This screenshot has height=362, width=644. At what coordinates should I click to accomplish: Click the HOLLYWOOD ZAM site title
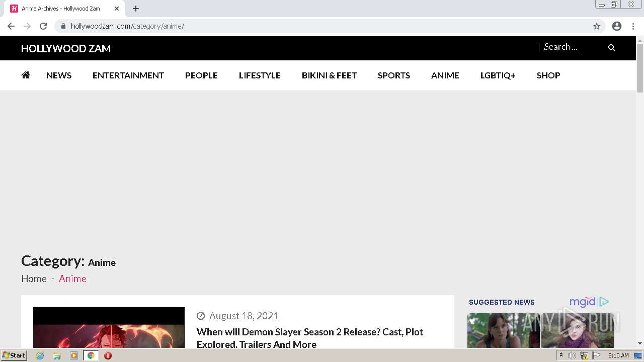[66, 48]
